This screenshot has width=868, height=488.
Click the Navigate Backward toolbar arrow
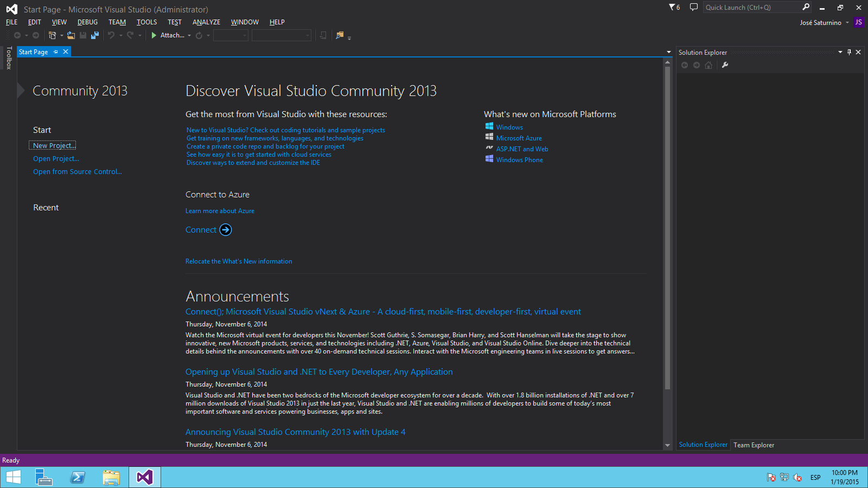pos(17,35)
